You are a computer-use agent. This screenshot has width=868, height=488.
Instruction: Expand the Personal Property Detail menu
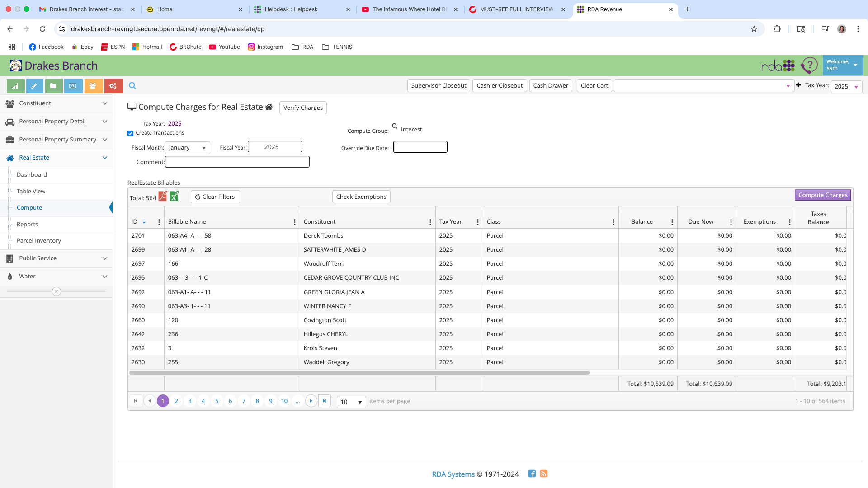coord(57,122)
